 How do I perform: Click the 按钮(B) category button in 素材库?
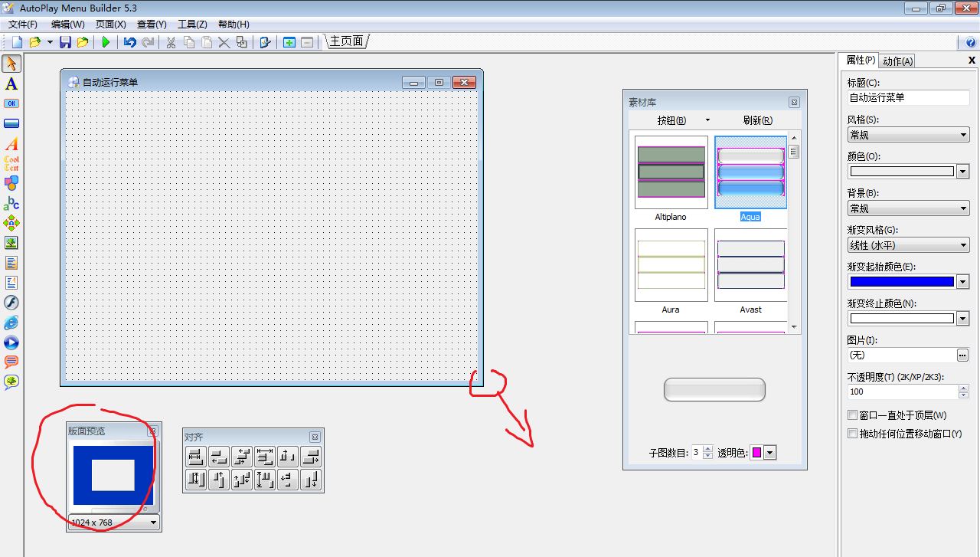(671, 120)
